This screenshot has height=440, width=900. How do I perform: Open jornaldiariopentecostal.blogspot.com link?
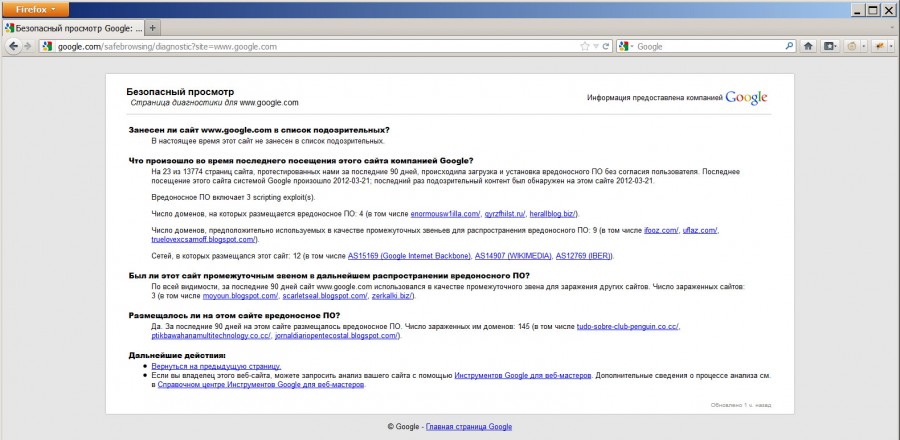[336, 336]
